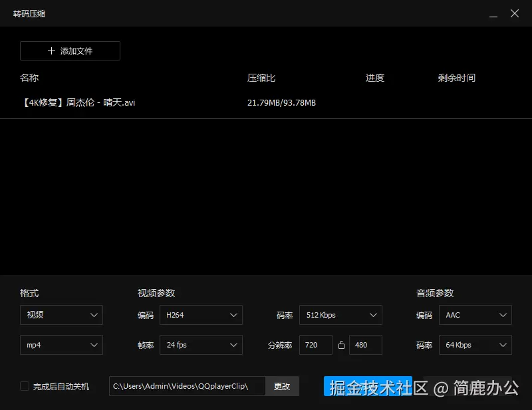532x410 pixels.
Task: Toggle the aspect ratio lock between resolution fields
Action: click(x=341, y=345)
